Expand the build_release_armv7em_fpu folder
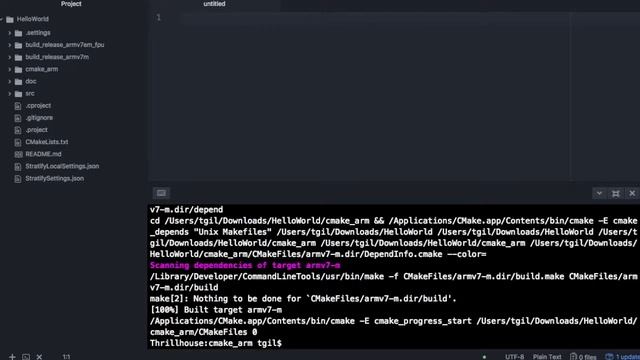This screenshot has height=360, width=640. [9, 45]
